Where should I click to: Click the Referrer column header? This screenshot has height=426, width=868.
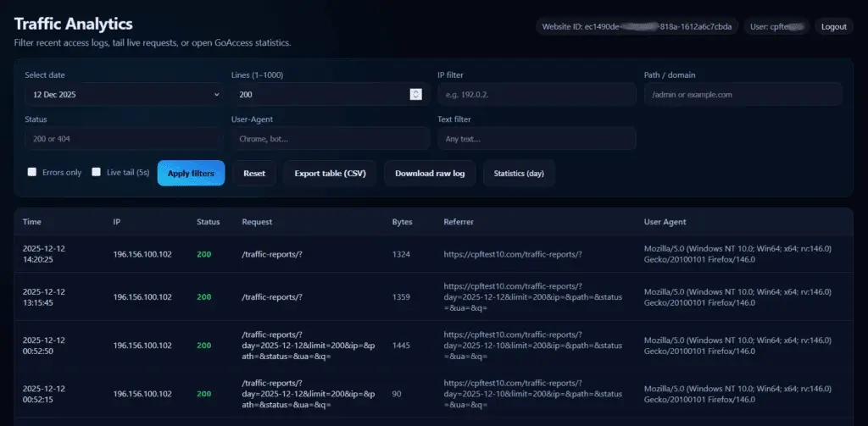[x=459, y=222]
